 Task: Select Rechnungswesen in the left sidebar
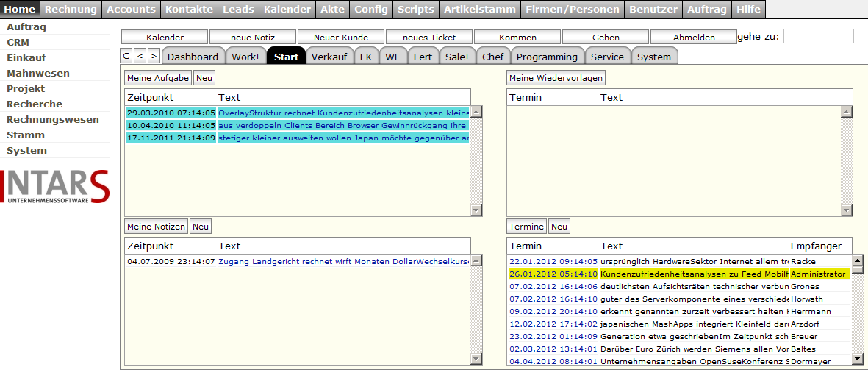[x=53, y=120]
